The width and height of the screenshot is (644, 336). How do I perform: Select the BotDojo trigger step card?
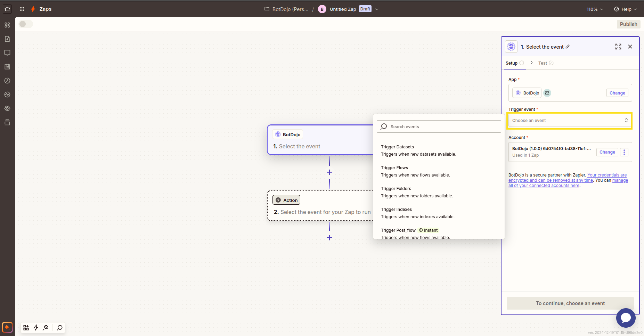click(x=320, y=140)
